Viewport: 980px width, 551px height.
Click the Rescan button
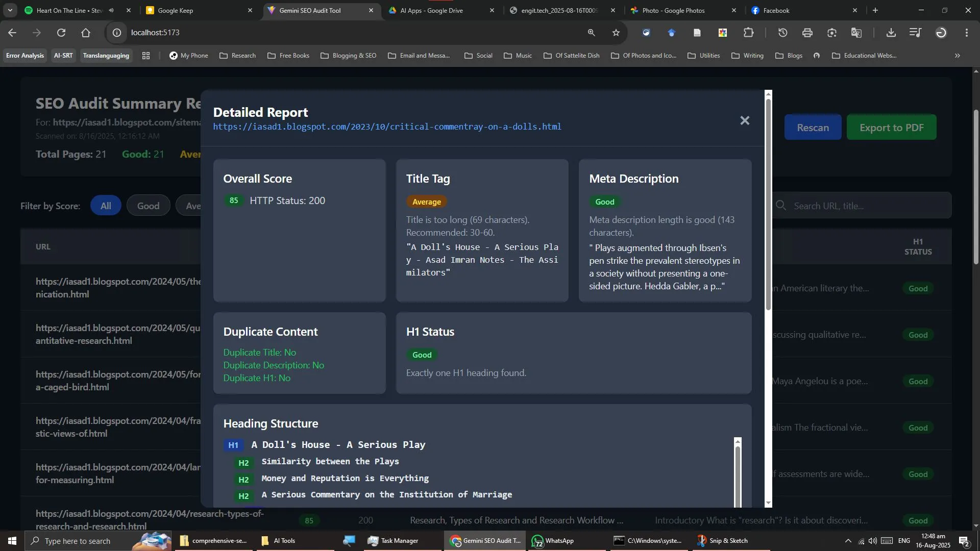pyautogui.click(x=813, y=128)
